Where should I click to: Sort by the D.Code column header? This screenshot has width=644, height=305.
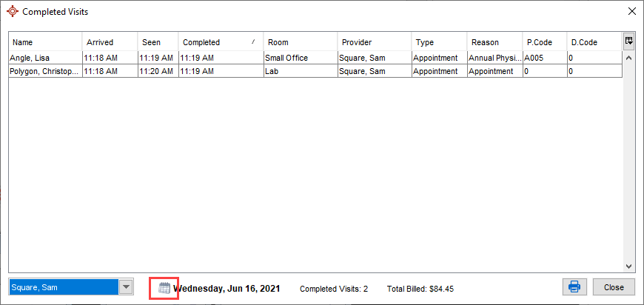(594, 42)
